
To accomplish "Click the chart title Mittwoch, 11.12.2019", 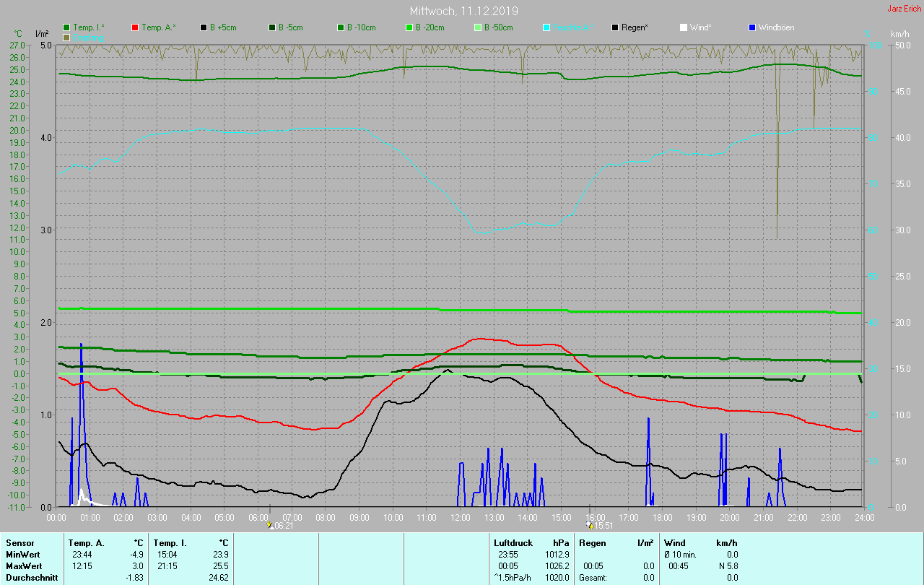I will point(463,11).
